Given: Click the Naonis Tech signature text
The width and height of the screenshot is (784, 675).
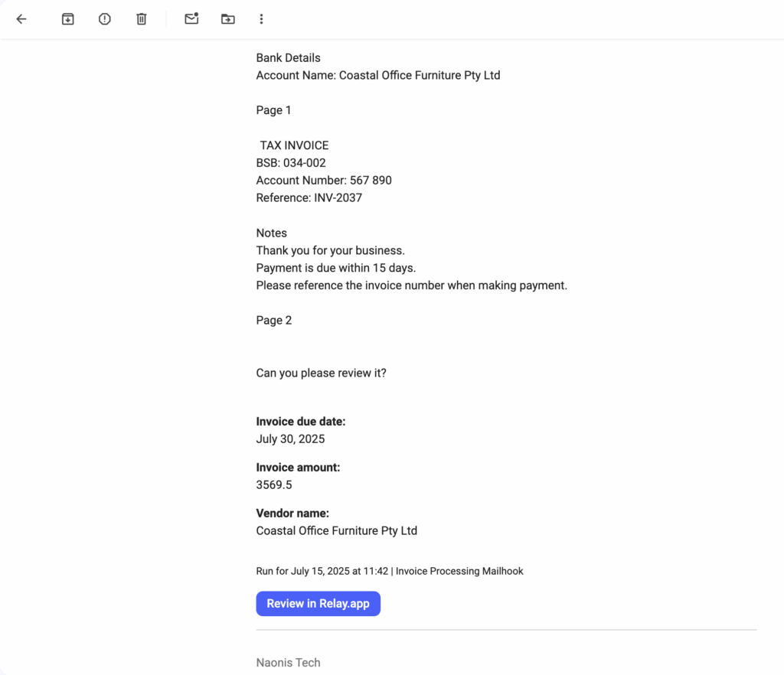Looking at the screenshot, I should [288, 663].
